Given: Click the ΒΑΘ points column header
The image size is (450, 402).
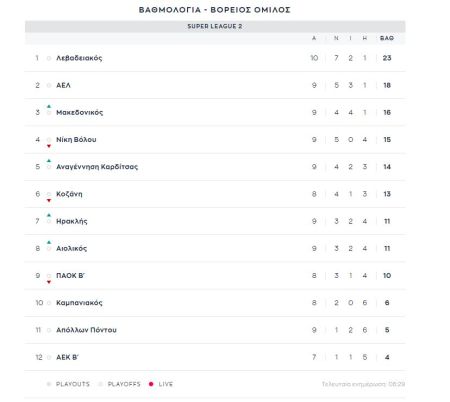Looking at the screenshot, I should pyautogui.click(x=387, y=38).
